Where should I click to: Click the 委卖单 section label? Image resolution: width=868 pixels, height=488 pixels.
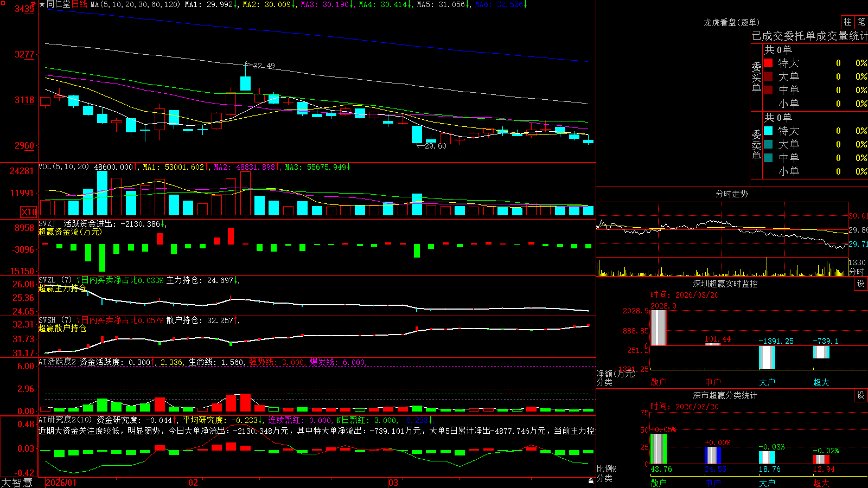click(x=756, y=145)
